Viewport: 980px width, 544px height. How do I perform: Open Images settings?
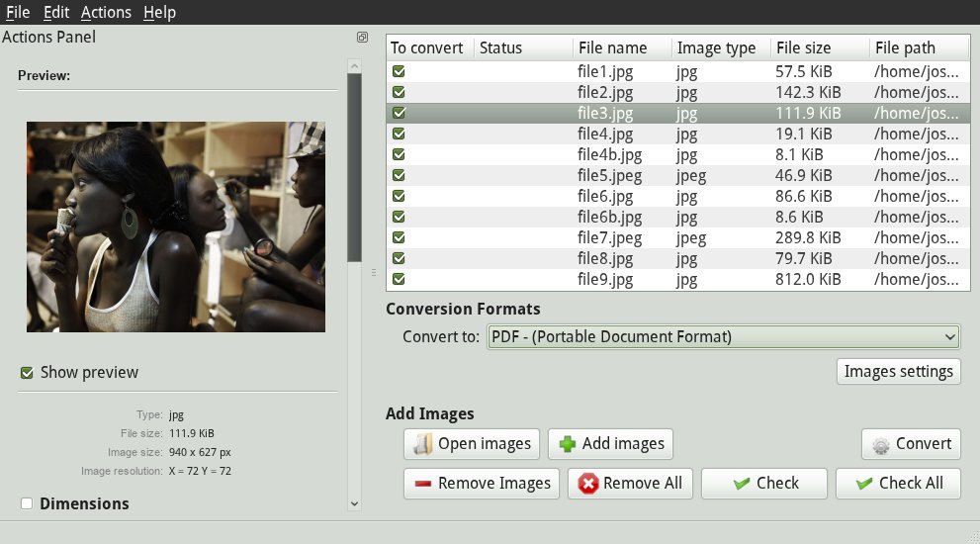pyautogui.click(x=899, y=372)
